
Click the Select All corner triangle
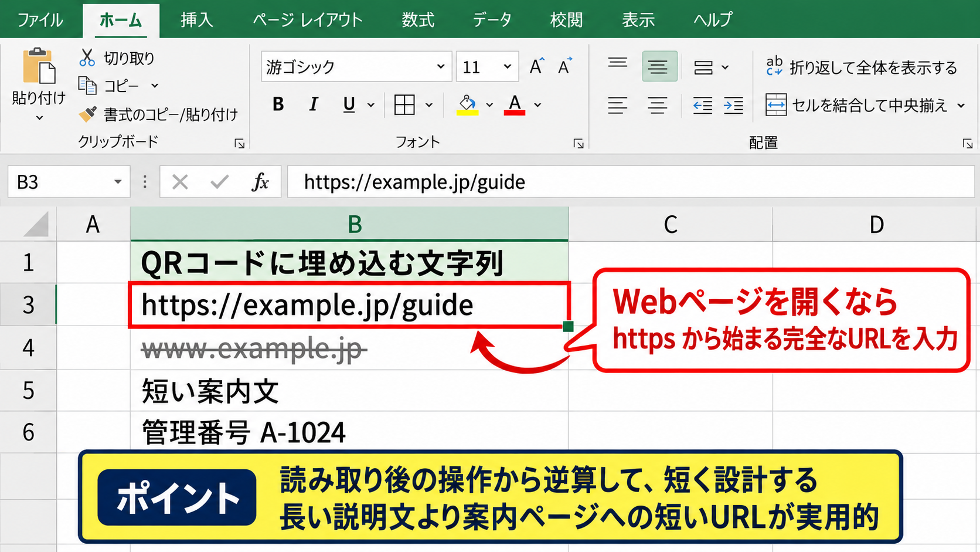click(35, 224)
